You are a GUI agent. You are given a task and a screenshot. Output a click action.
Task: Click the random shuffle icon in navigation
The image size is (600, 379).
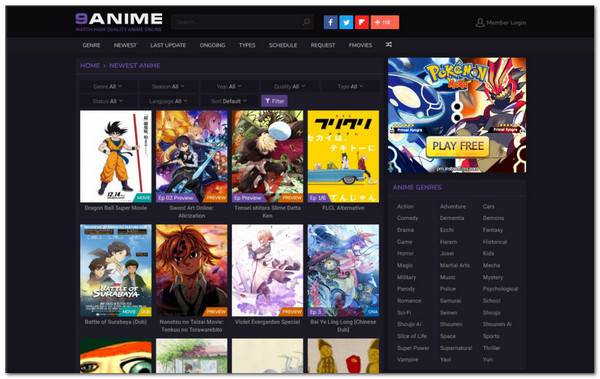pyautogui.click(x=389, y=45)
